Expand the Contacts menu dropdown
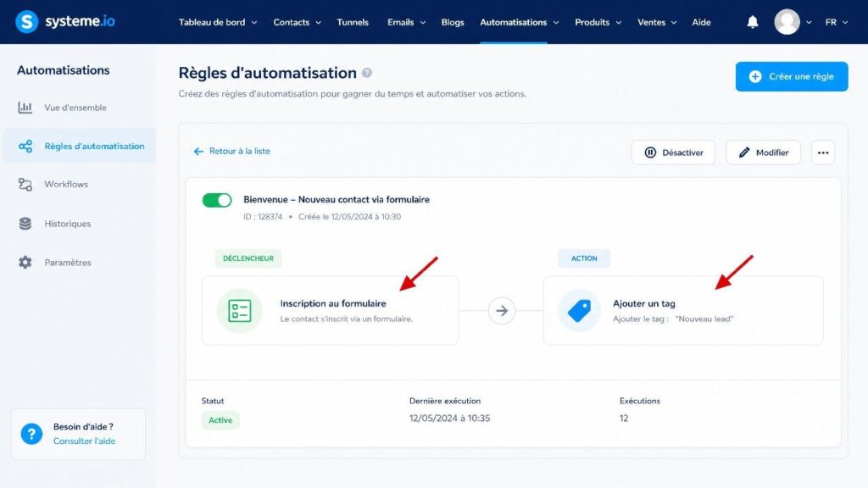868x488 pixels. (x=319, y=23)
